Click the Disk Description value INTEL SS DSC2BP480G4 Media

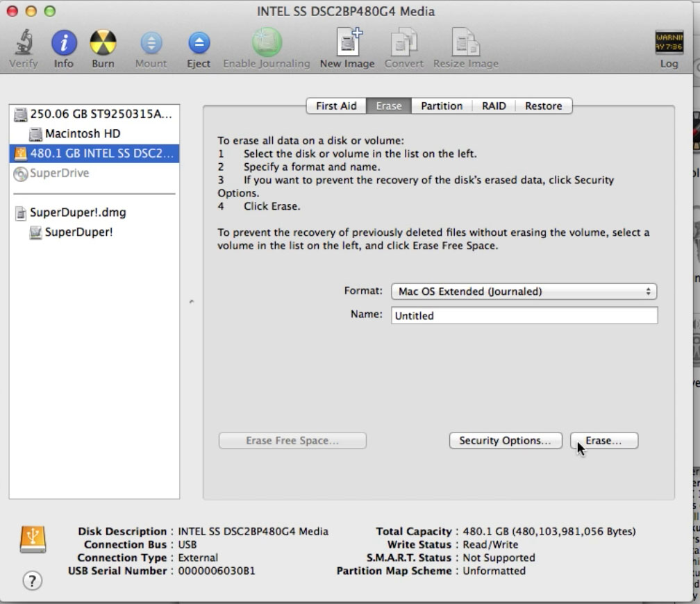[x=253, y=531]
